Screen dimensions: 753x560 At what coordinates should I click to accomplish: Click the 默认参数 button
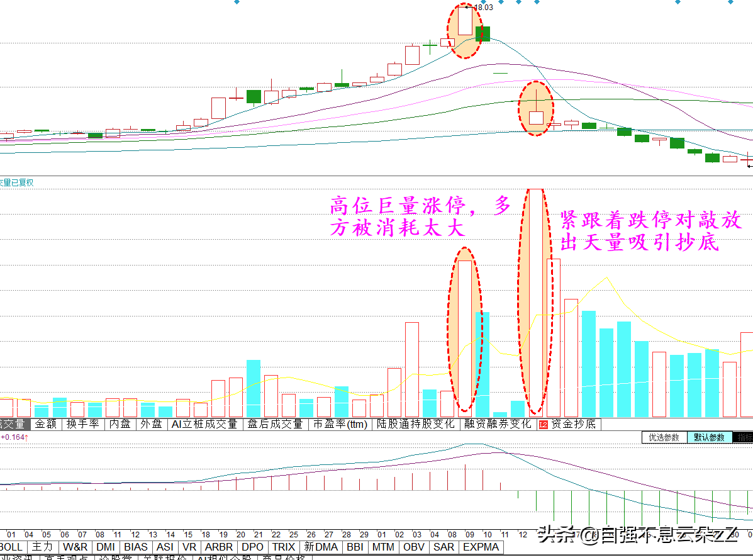pyautogui.click(x=710, y=437)
